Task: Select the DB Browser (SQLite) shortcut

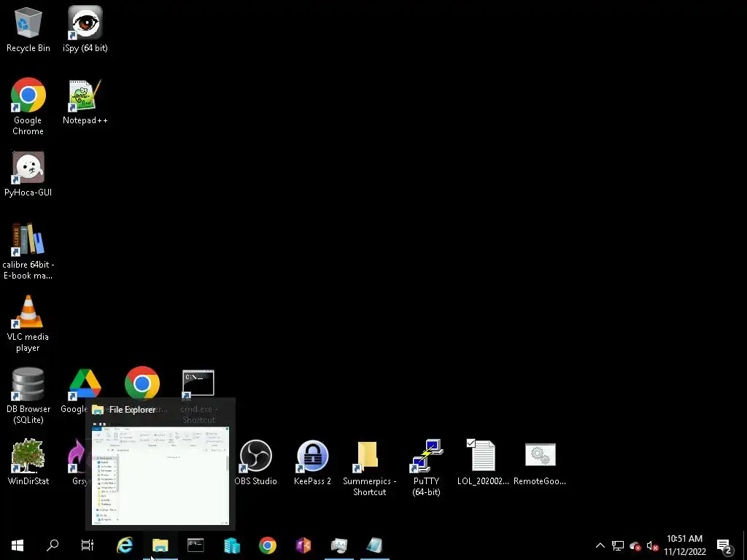Action: point(28,395)
